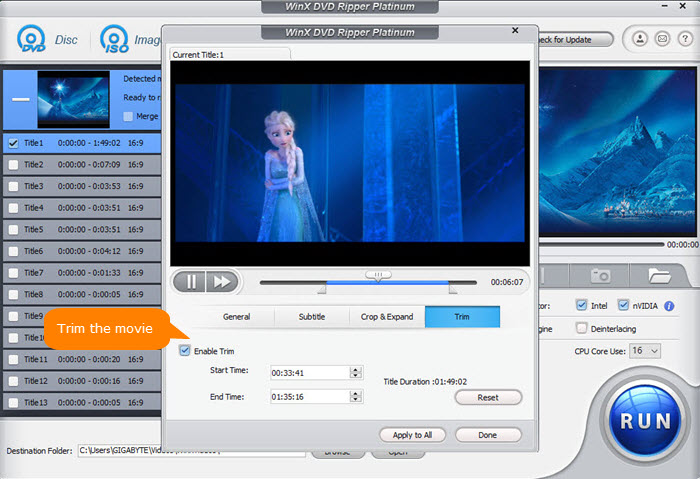Take a snapshot with camera icon
Screen dimensions: 700x479
coord(600,276)
